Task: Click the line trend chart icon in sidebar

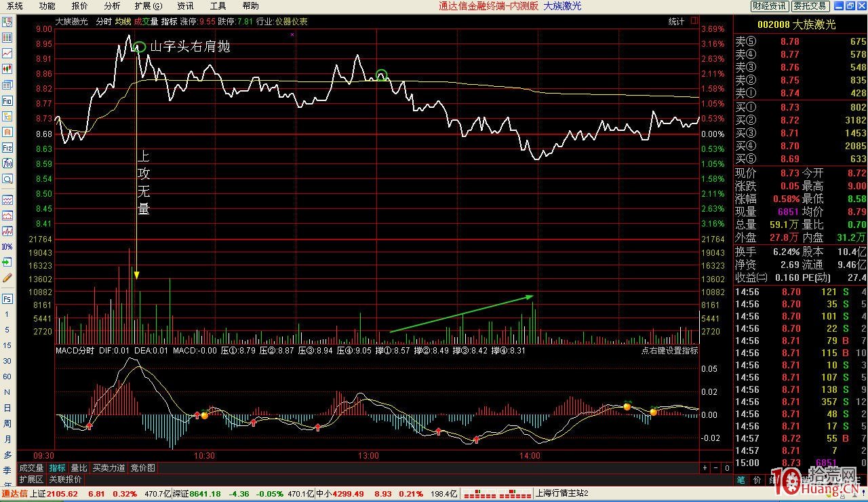Action: [x=7, y=53]
